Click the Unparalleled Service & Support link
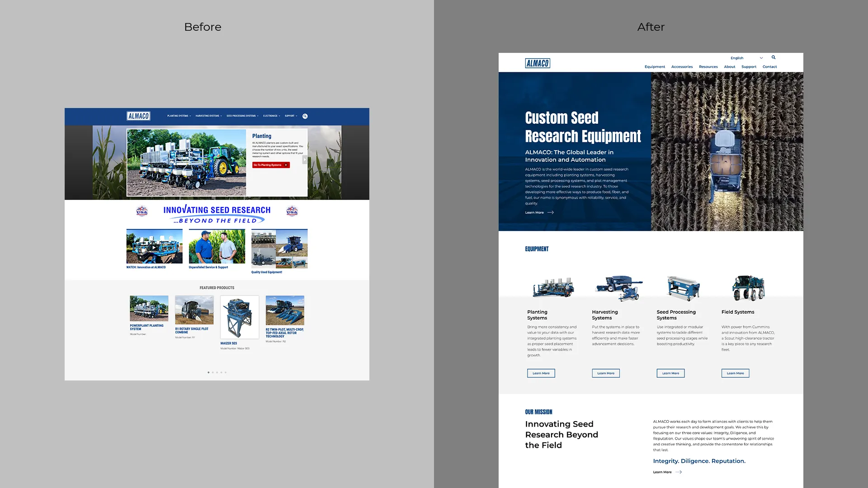868x488 pixels. click(208, 267)
